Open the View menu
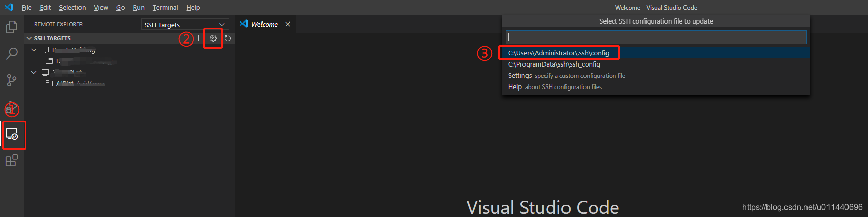Image resolution: width=868 pixels, height=217 pixels. [x=101, y=7]
